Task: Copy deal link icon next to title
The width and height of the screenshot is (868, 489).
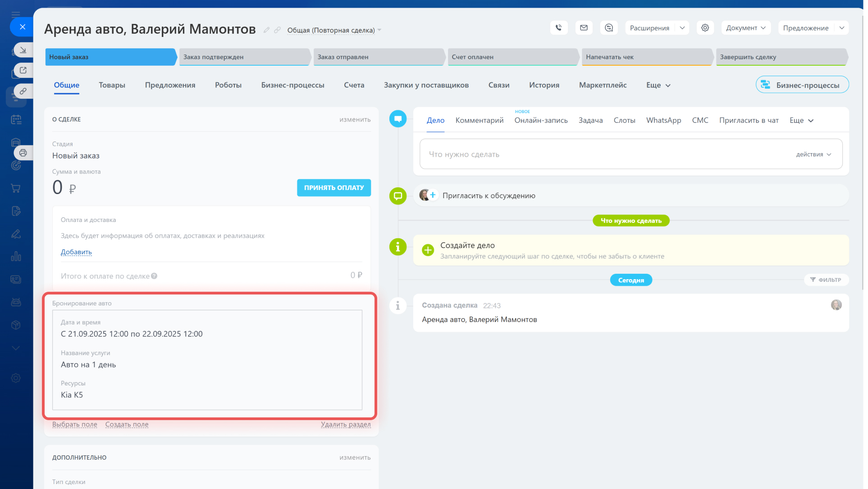Action: [x=277, y=30]
